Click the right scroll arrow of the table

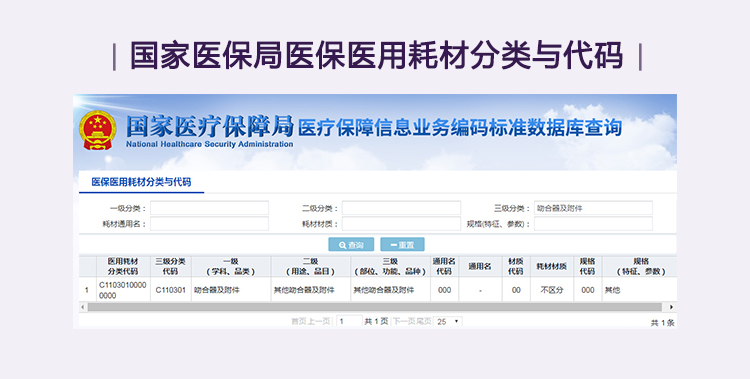671,307
